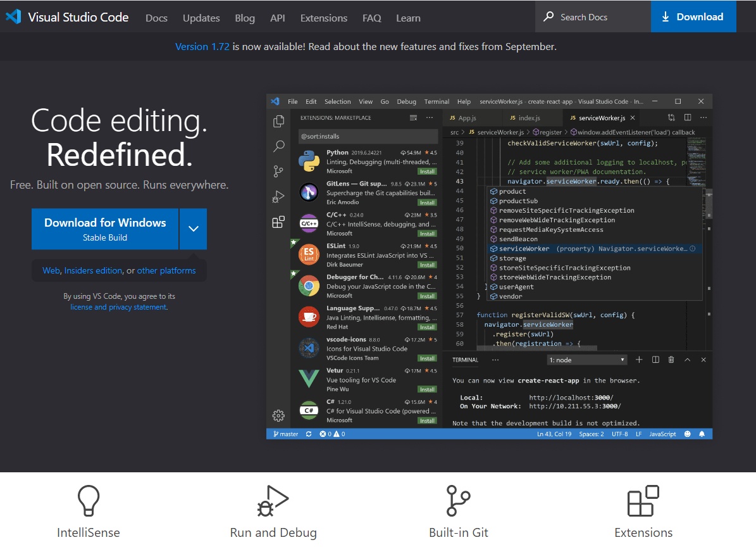Click the IntelliSense lightbulb icon

pos(89,501)
